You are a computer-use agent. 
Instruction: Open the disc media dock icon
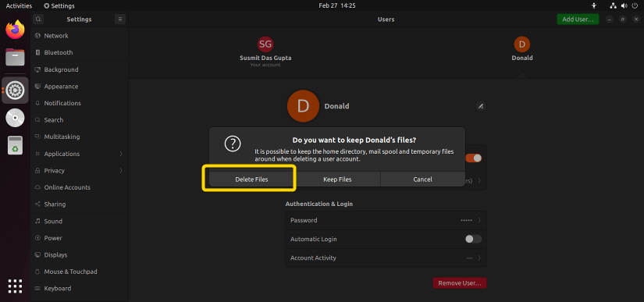15,118
